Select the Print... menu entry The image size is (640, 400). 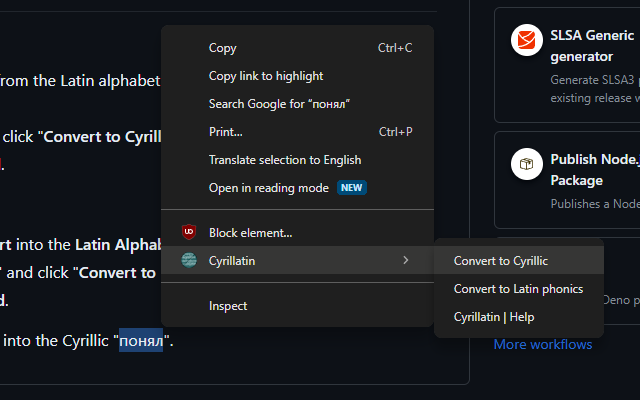[x=225, y=132]
